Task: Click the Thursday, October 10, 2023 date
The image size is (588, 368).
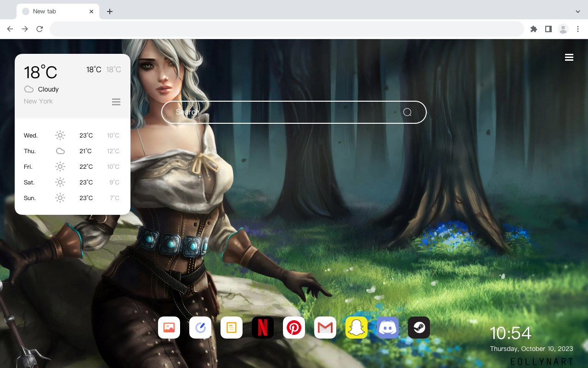Action: coord(531,349)
